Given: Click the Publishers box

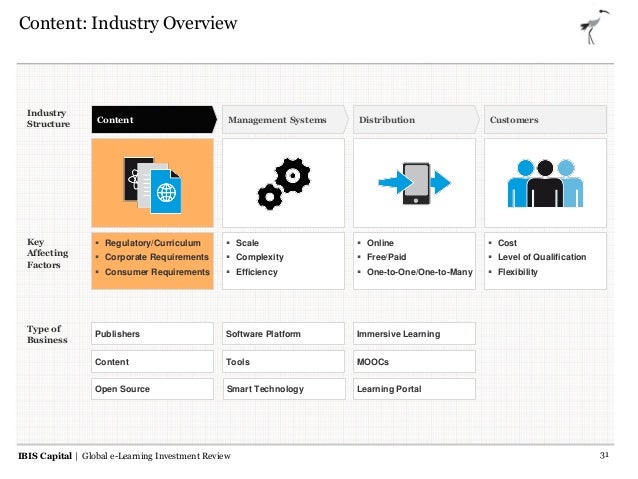Looking at the screenshot, I should (x=152, y=334).
